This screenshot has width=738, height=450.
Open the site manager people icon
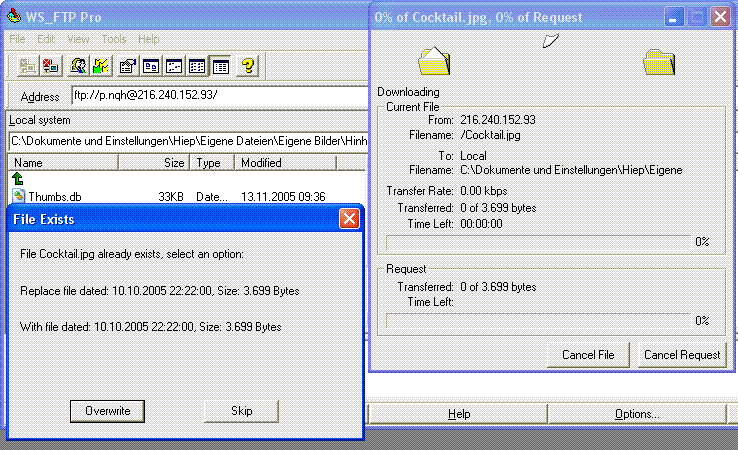(x=78, y=66)
